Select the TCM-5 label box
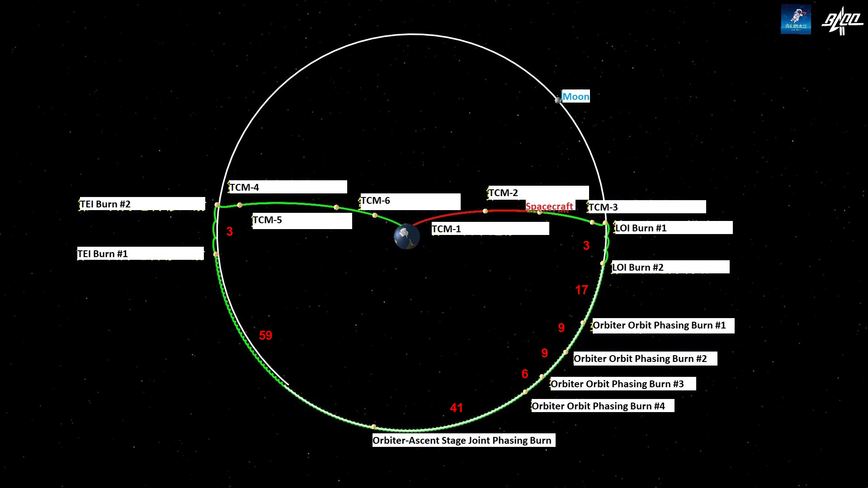Image resolution: width=868 pixels, height=488 pixels. (302, 221)
